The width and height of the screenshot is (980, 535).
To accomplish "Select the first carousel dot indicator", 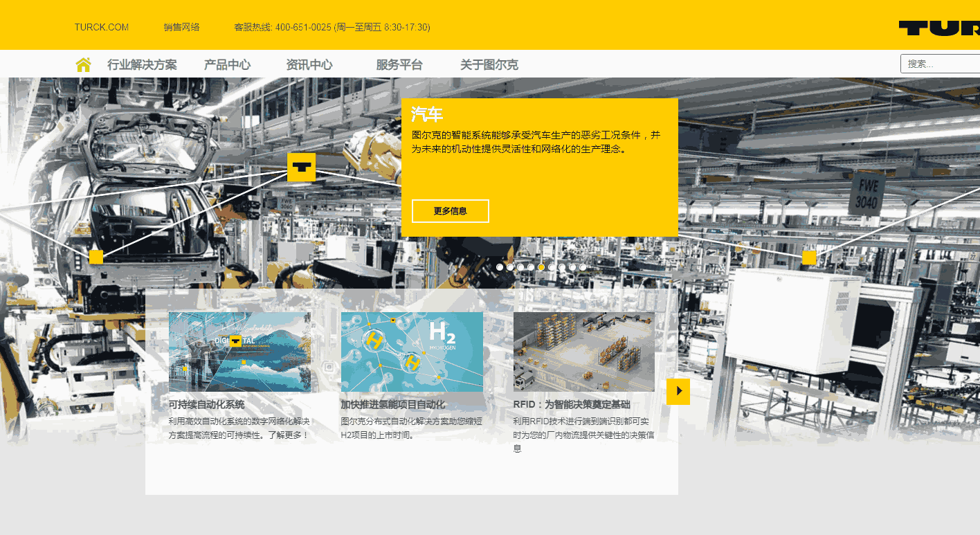I will (x=500, y=267).
